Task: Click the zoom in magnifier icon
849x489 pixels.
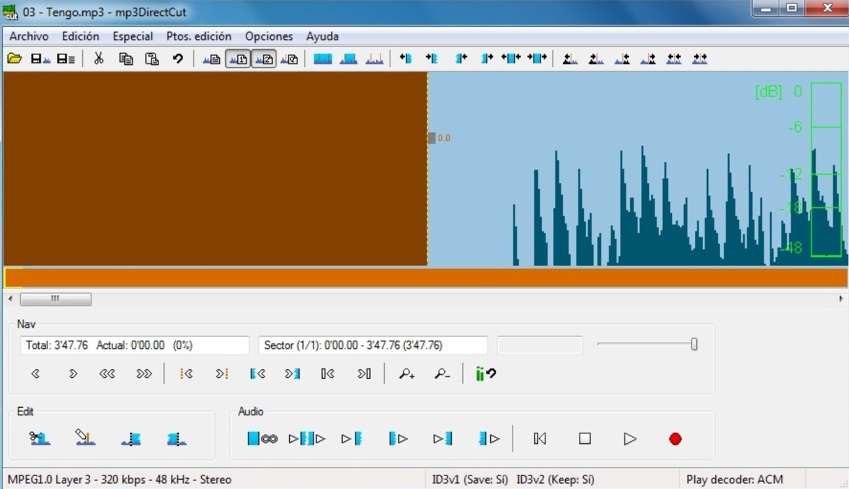Action: pos(406,374)
